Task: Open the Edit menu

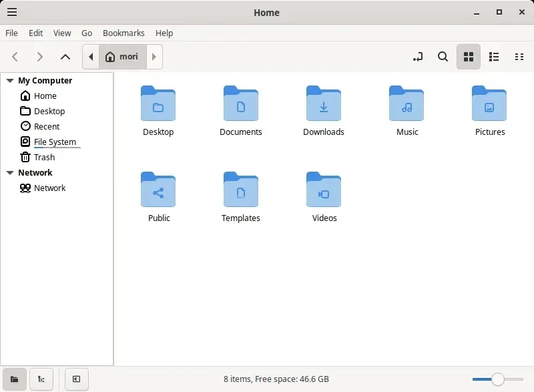Action: [x=36, y=33]
